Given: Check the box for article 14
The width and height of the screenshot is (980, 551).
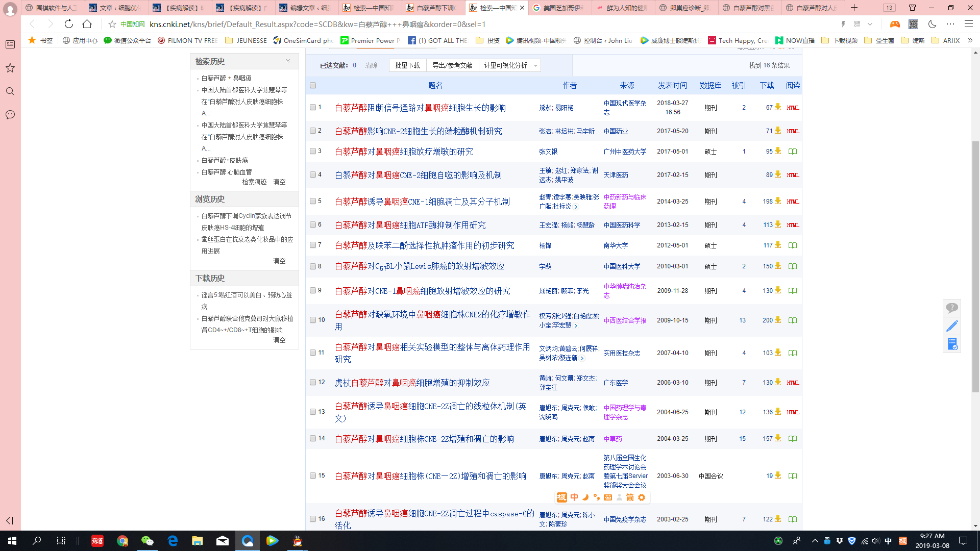Looking at the screenshot, I should [x=313, y=438].
